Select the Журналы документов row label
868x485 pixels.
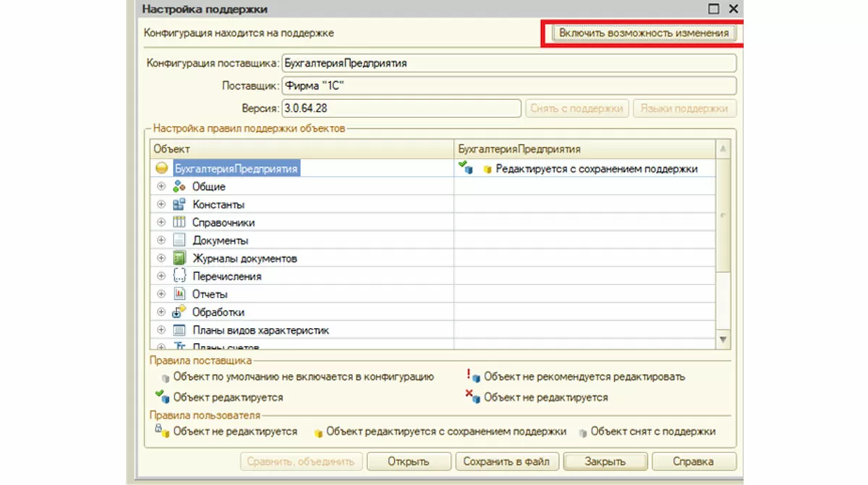(x=244, y=259)
